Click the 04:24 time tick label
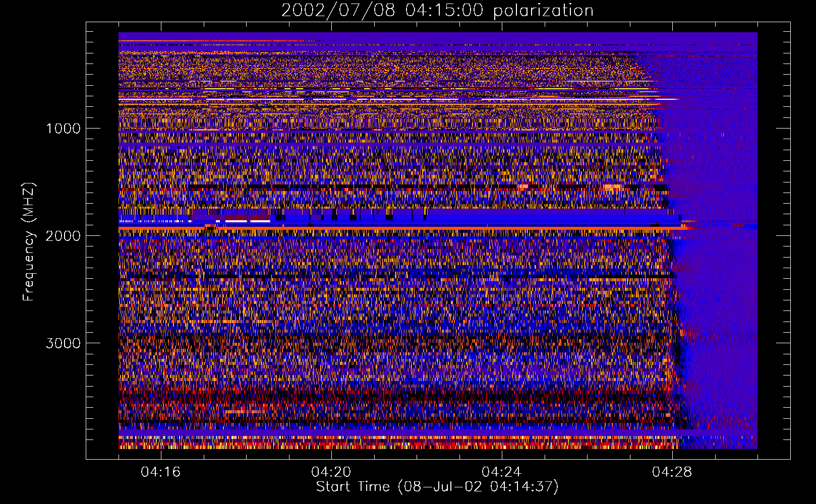 [x=502, y=472]
